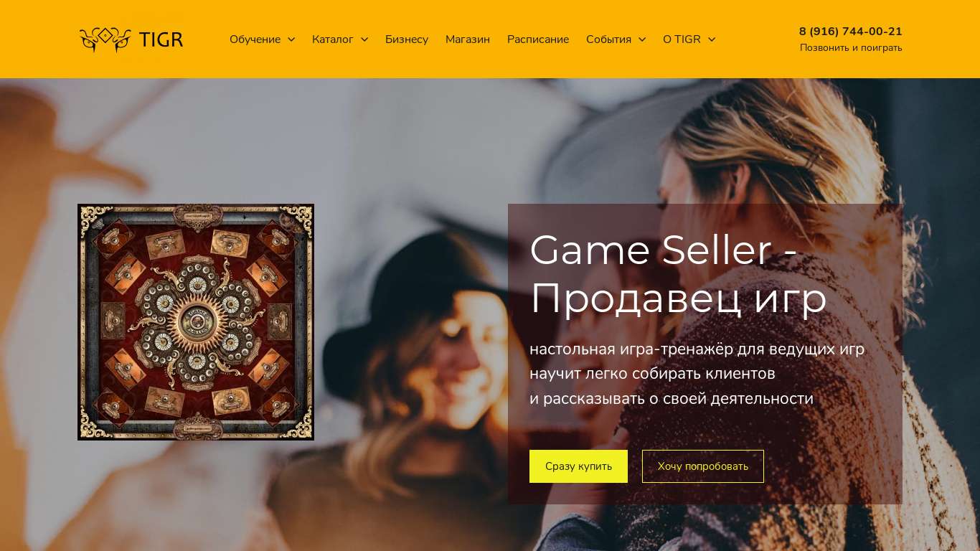Expand the Каталог dropdown chevron
Viewport: 980px width, 551px height.
point(364,39)
